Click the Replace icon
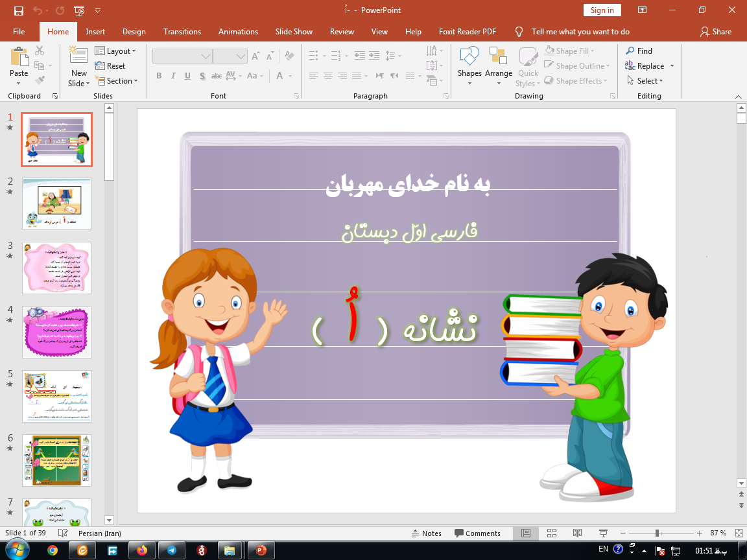Viewport: 747px width, 560px height. tap(646, 65)
